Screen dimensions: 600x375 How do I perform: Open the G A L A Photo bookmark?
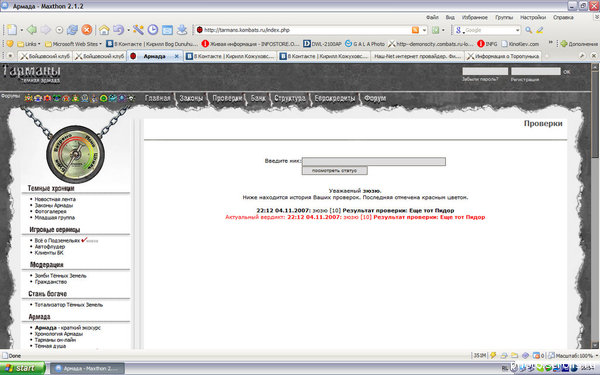365,44
